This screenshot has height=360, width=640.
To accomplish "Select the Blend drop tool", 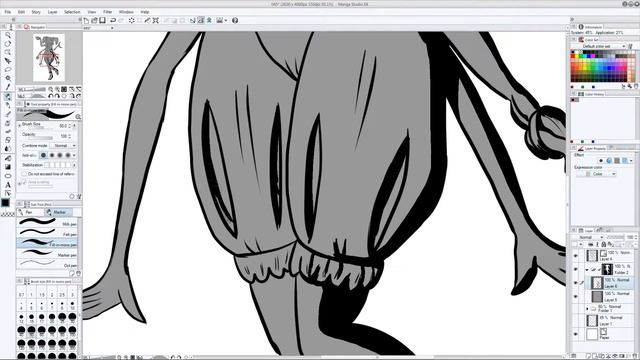I will (8, 149).
